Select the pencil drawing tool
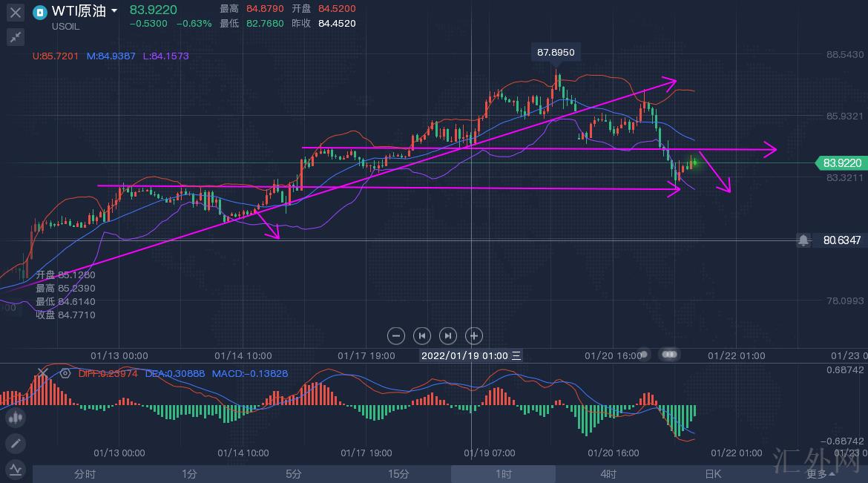The image size is (868, 483). [x=15, y=444]
